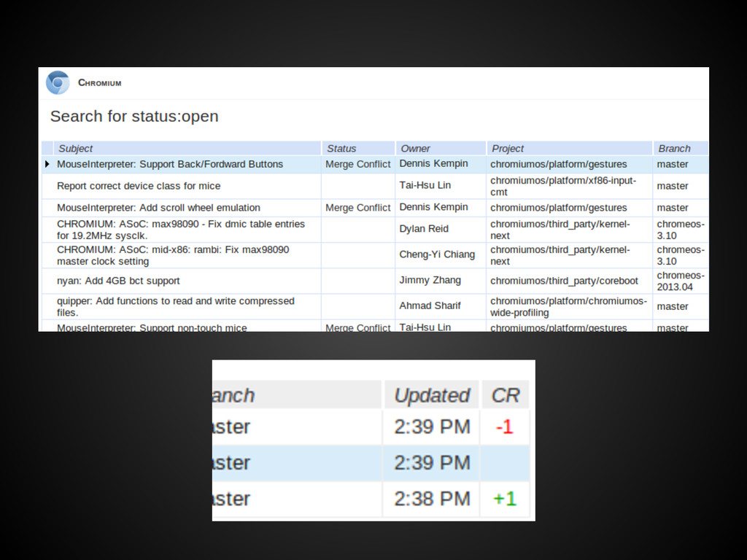Click owner Dennis Kempin in the Back/Fordward Buttons row

433,164
